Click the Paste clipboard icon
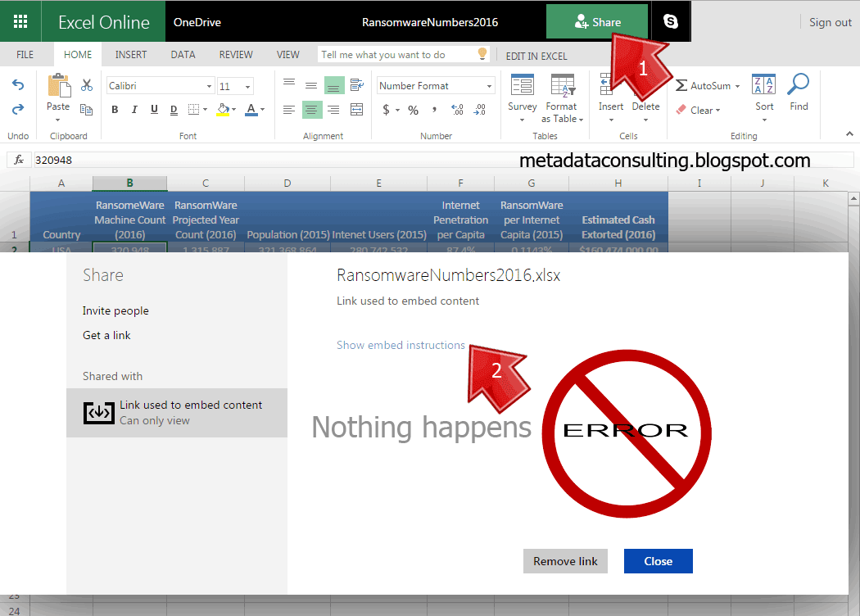Viewport: 860px width, 616px height. click(x=59, y=85)
